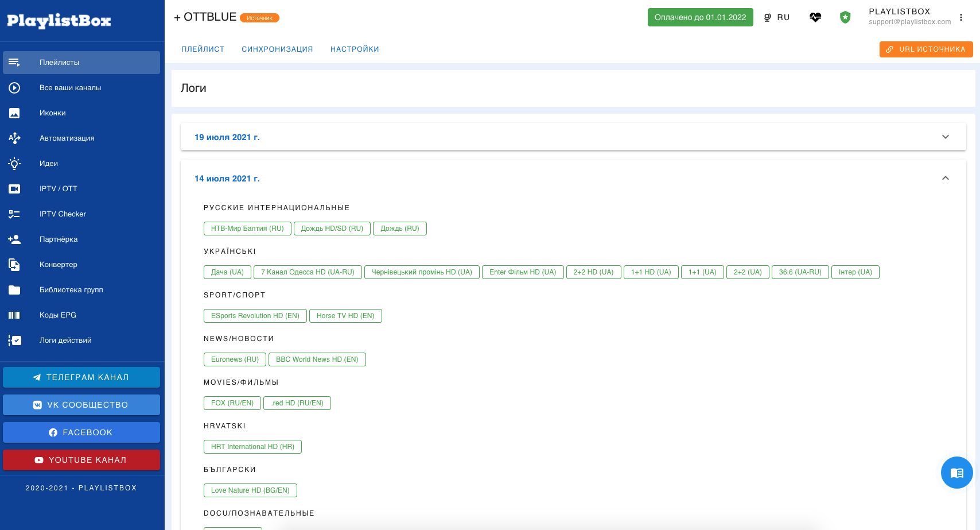
Task: Expand the 19 июля 2021 г. log
Action: tap(573, 137)
